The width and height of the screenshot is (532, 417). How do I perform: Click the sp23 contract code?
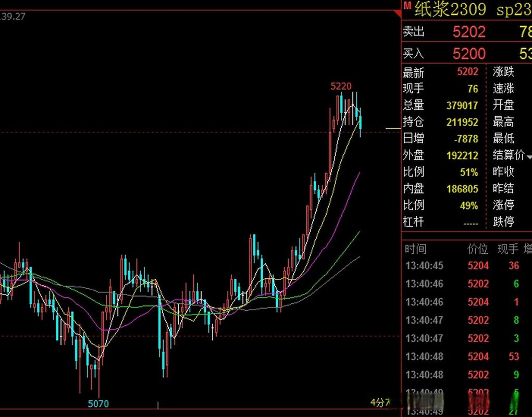coord(513,10)
